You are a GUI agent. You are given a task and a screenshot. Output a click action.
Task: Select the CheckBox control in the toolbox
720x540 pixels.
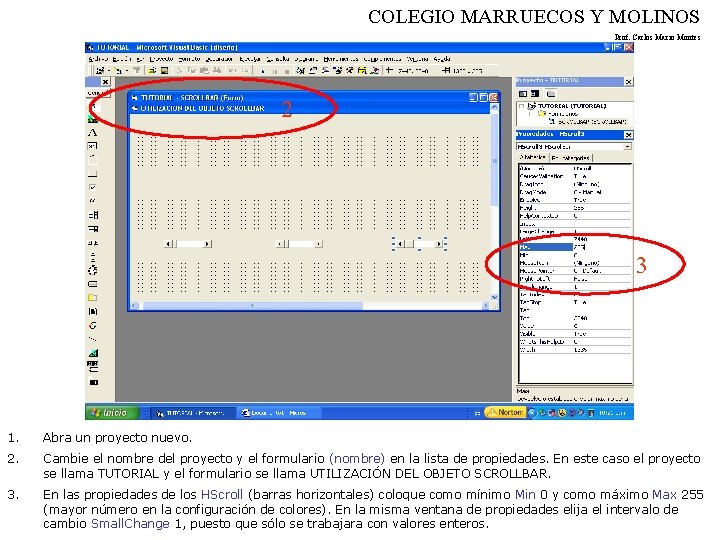(93, 187)
